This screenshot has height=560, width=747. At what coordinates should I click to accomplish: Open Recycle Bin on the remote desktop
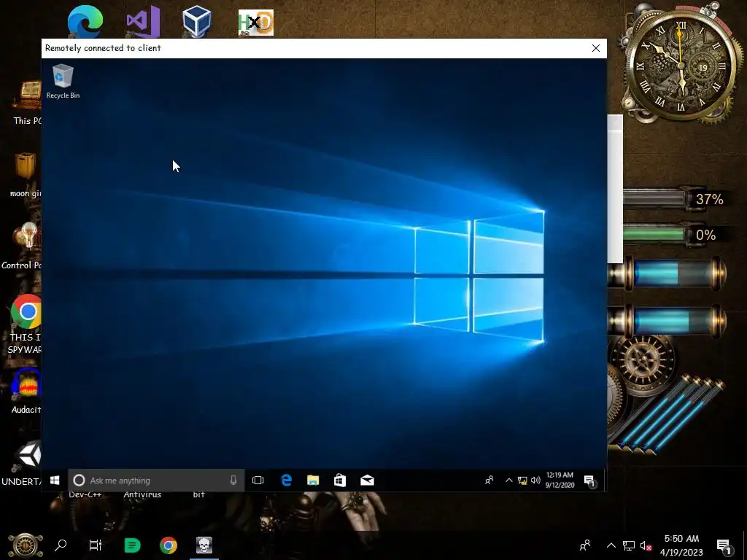(63, 82)
